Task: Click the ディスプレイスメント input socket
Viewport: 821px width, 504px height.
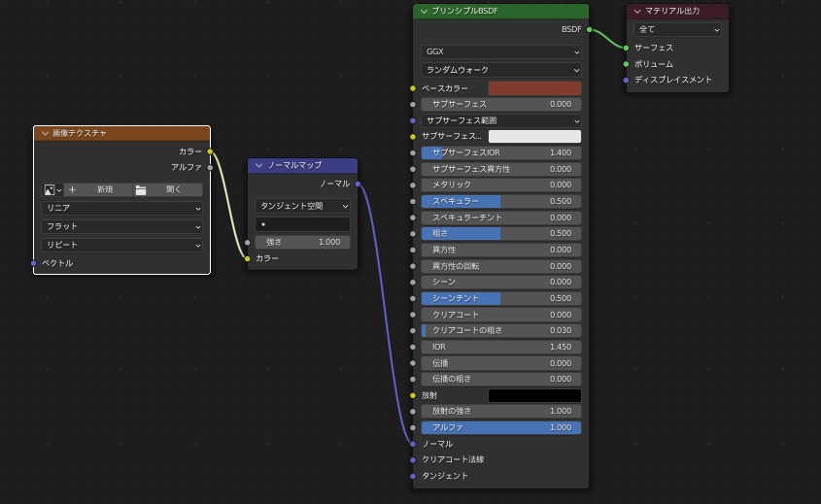Action: (626, 80)
